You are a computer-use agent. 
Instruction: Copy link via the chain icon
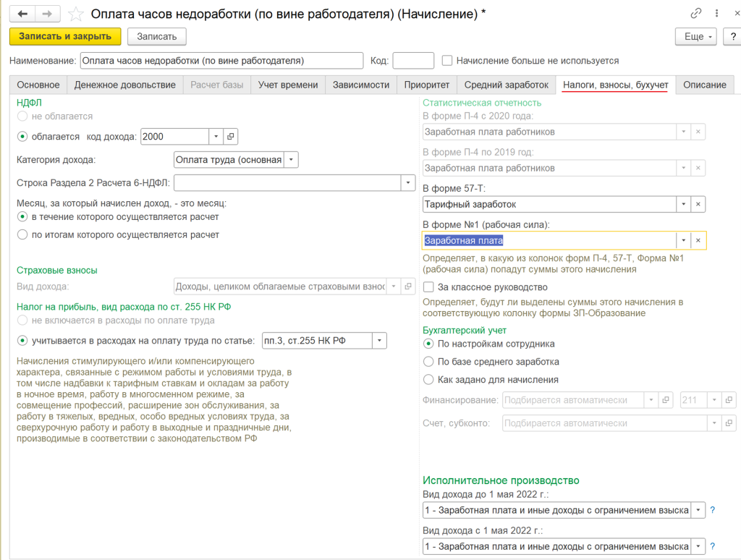click(x=695, y=14)
